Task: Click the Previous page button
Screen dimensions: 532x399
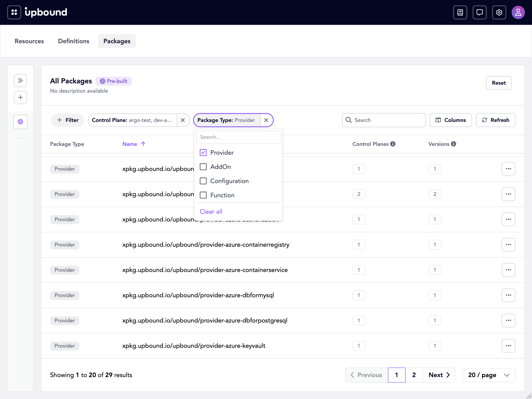Action: [367, 375]
